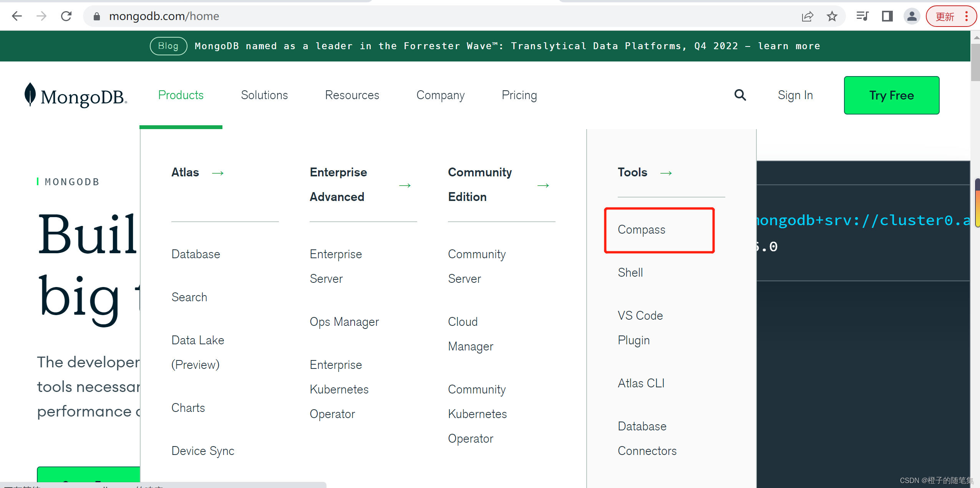Open the Solutions menu
This screenshot has height=488, width=980.
(264, 95)
